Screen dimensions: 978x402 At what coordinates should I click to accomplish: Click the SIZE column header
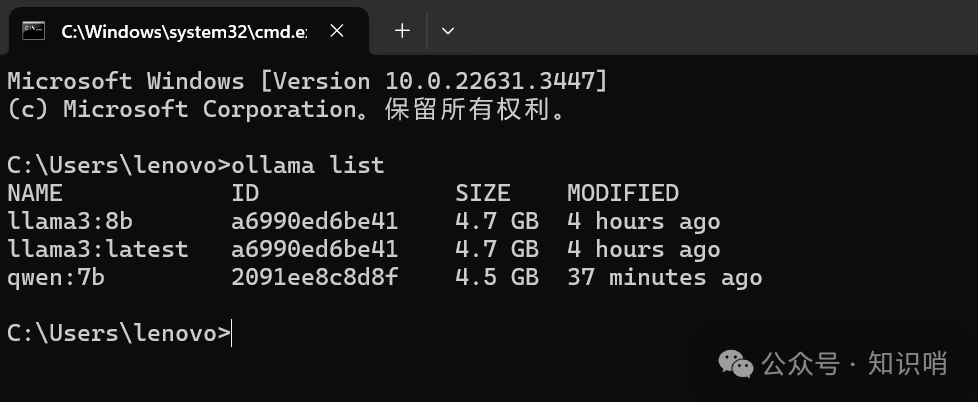pos(483,193)
